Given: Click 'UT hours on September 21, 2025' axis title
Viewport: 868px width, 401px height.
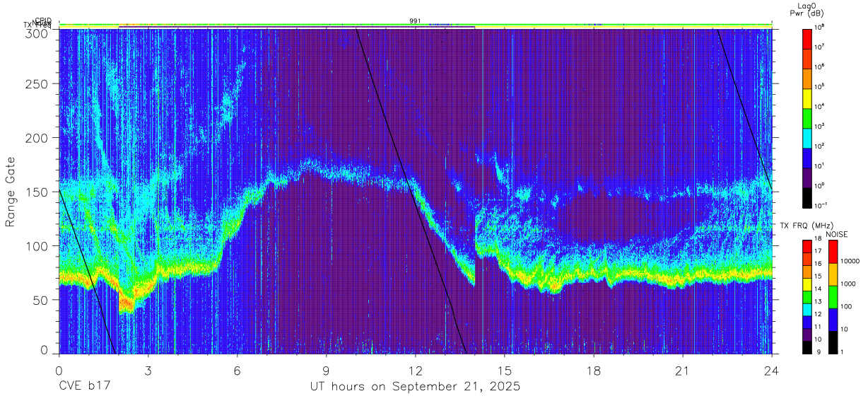Looking at the screenshot, I should pyautogui.click(x=415, y=387).
